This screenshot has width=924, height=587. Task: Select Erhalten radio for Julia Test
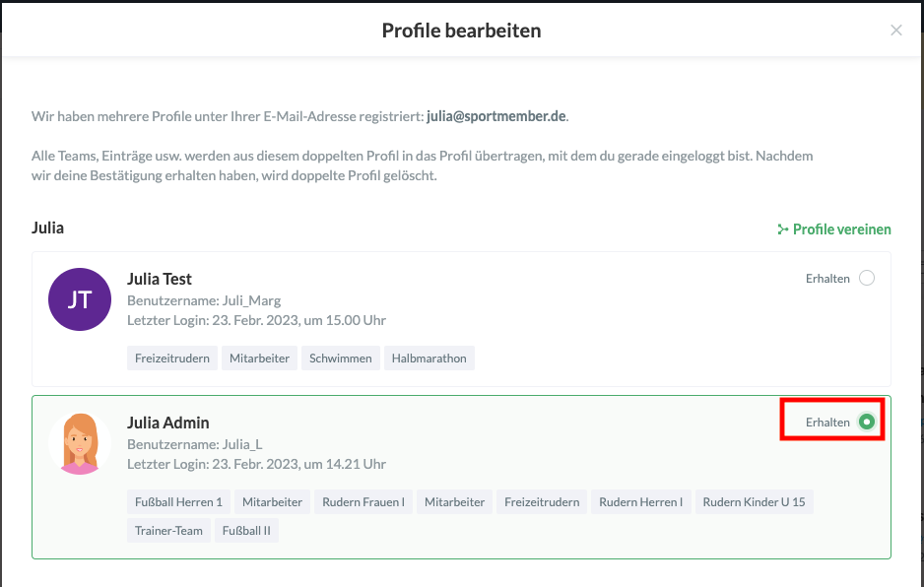867,279
